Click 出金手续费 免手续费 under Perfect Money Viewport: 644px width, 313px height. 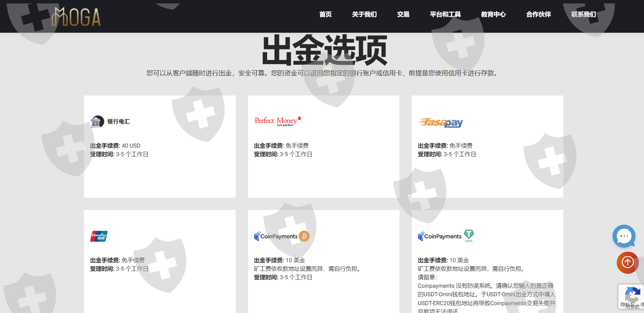coord(281,146)
